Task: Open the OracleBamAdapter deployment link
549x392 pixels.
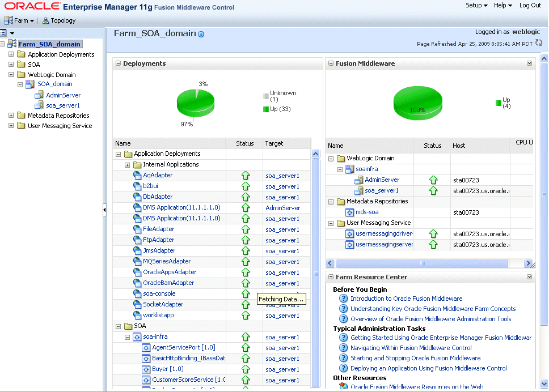Action: click(168, 283)
